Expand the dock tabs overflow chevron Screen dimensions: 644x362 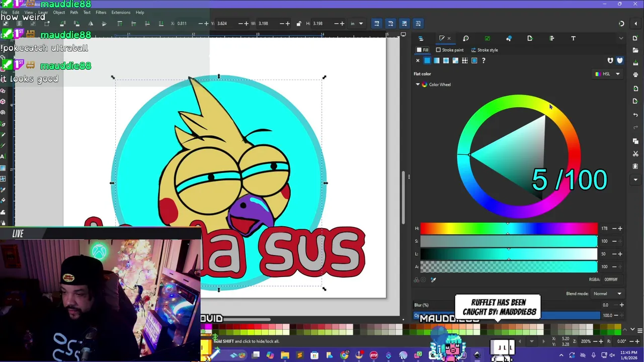click(621, 38)
